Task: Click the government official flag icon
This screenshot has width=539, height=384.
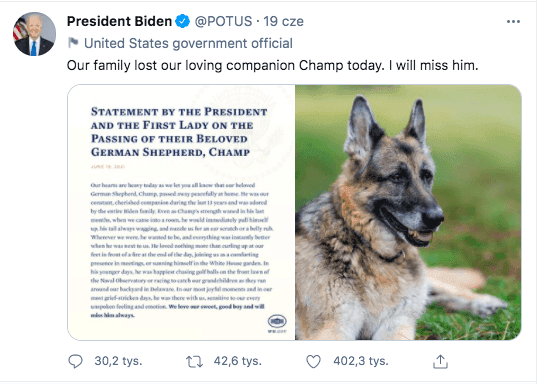Action: click(x=73, y=43)
